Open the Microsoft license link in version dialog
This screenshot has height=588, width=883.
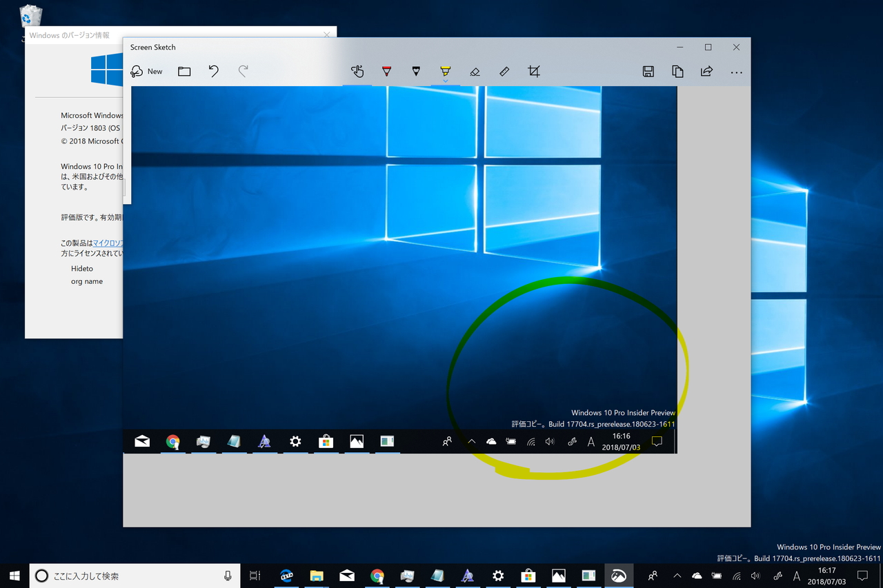pyautogui.click(x=108, y=243)
